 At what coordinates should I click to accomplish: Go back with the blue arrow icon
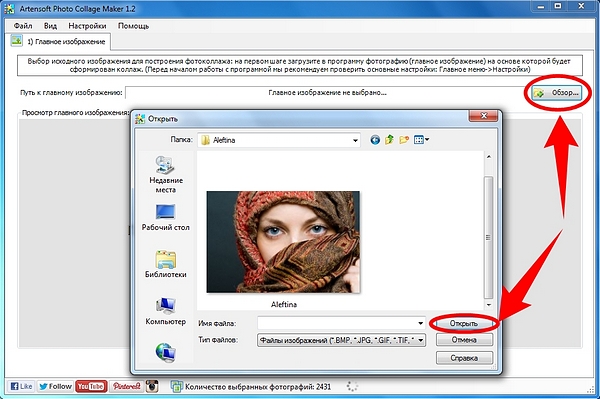pyautogui.click(x=375, y=140)
